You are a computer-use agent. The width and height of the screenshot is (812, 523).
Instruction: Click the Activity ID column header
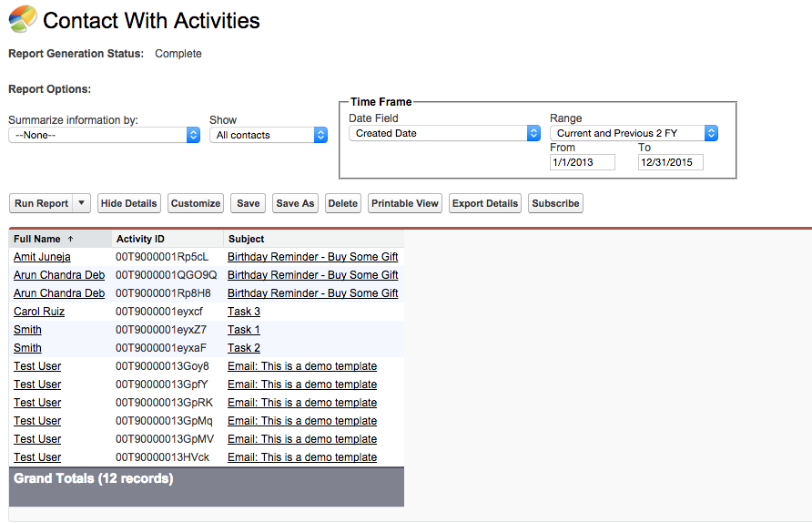[140, 239]
